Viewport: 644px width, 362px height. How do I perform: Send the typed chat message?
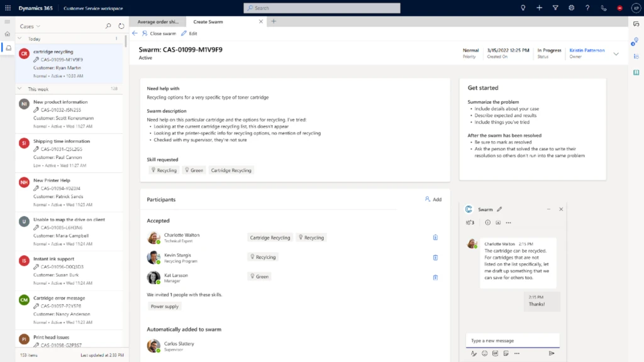coord(552,353)
